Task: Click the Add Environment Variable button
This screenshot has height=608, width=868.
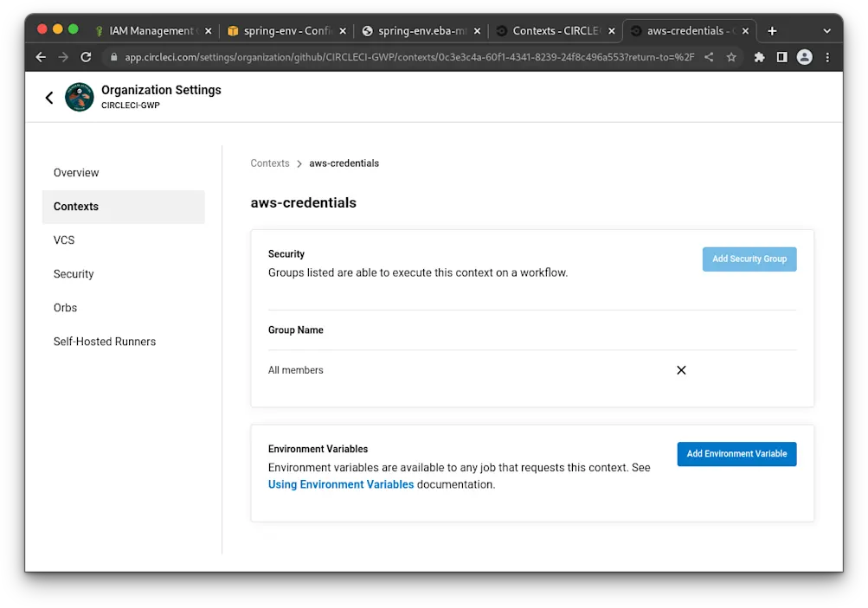Action: click(x=736, y=453)
